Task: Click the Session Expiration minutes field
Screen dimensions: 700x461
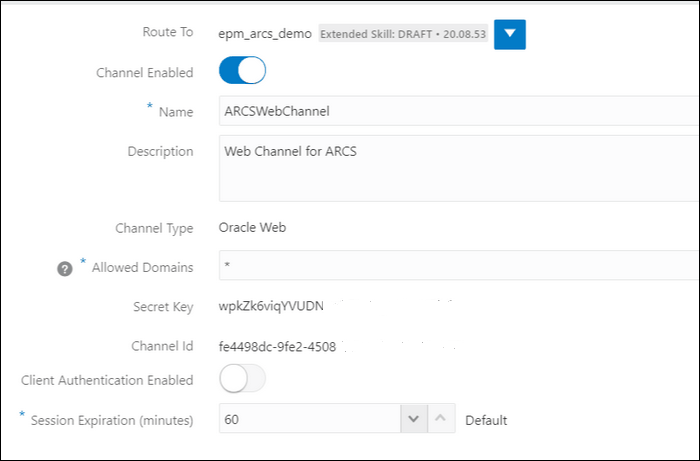Action: pyautogui.click(x=308, y=420)
